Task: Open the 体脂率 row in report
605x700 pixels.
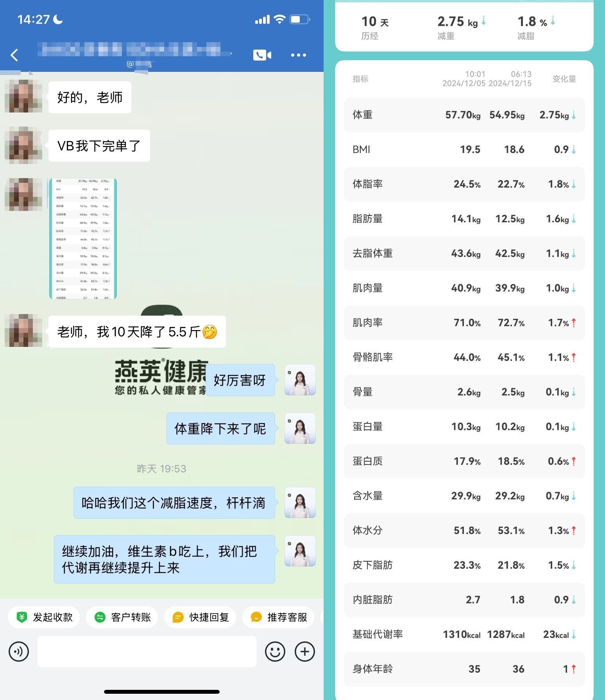Action: pyautogui.click(x=464, y=184)
